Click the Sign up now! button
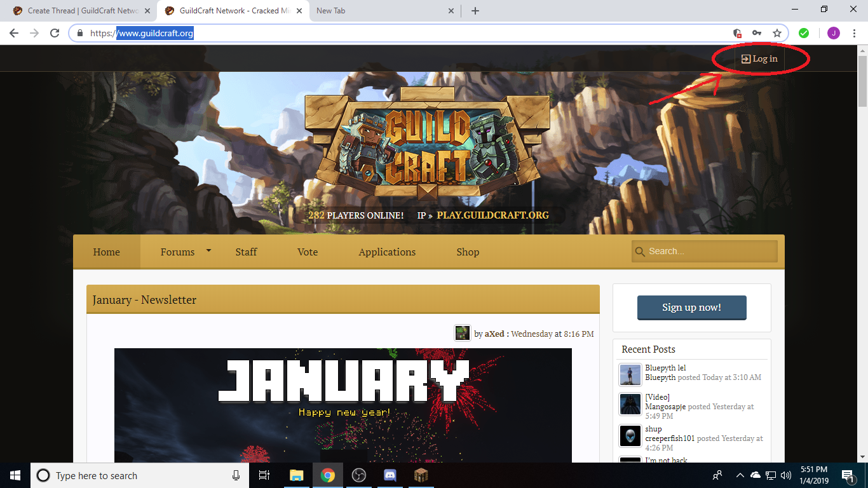 691,308
